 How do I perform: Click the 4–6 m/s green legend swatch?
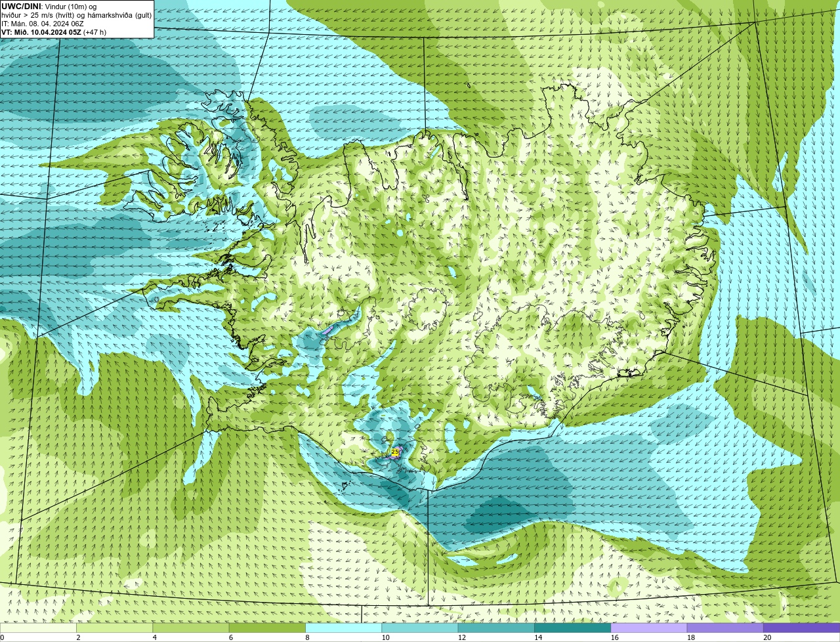(x=191, y=628)
